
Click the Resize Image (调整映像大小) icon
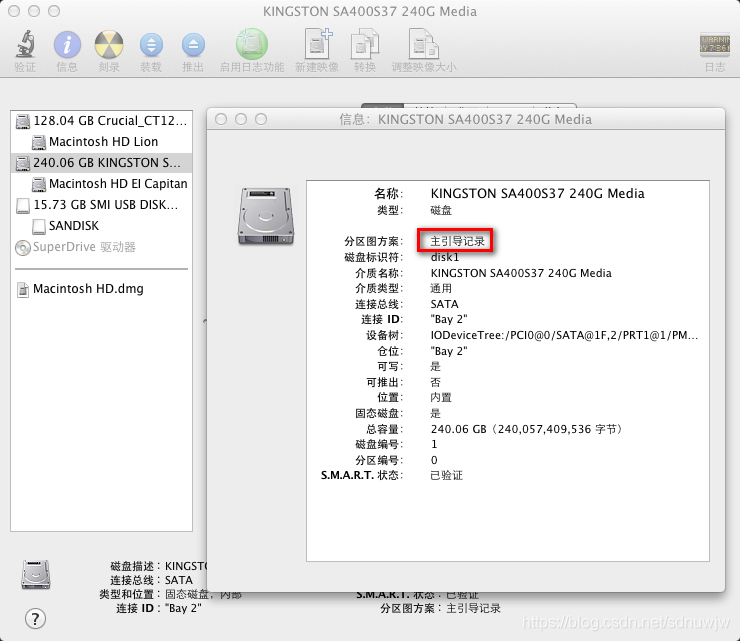point(423,44)
